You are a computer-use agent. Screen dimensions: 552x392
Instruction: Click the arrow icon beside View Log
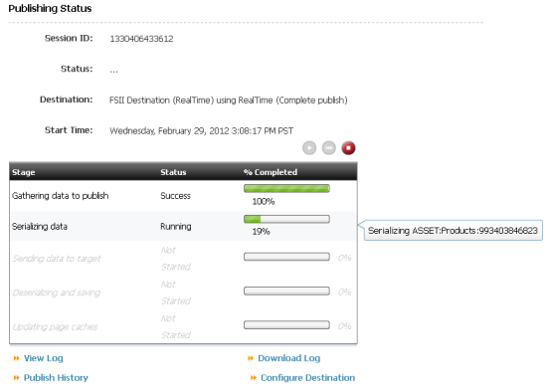click(16, 358)
